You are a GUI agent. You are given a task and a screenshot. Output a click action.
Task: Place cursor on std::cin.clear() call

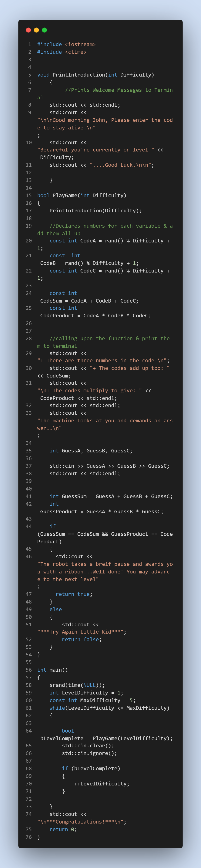pos(88,746)
